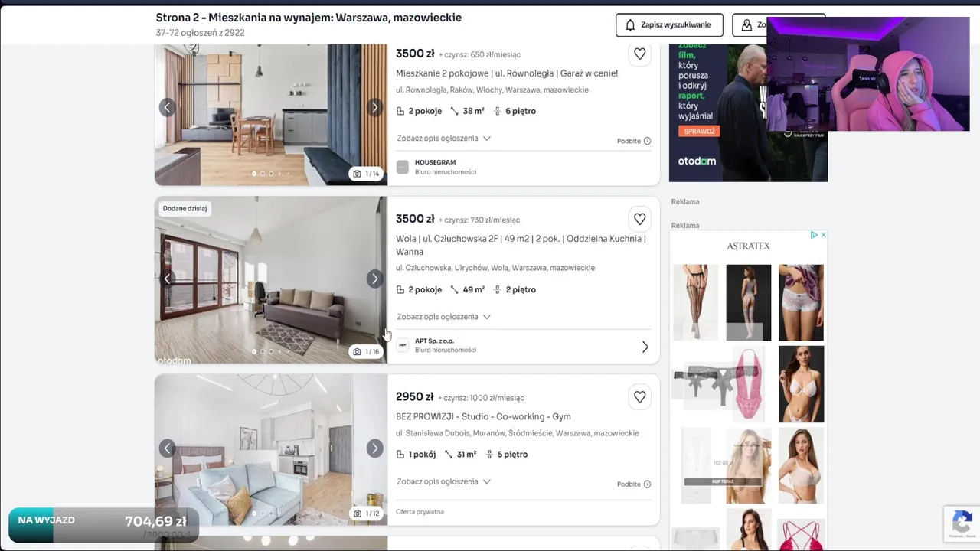Open BEZ PROWIZJI - Studio - Co-working - Gym

483,416
